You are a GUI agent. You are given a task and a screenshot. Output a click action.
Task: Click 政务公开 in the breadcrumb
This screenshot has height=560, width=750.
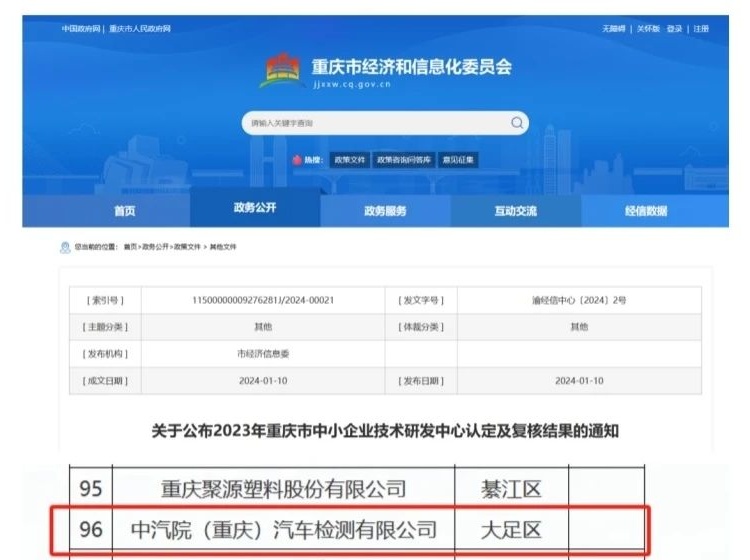(x=155, y=247)
